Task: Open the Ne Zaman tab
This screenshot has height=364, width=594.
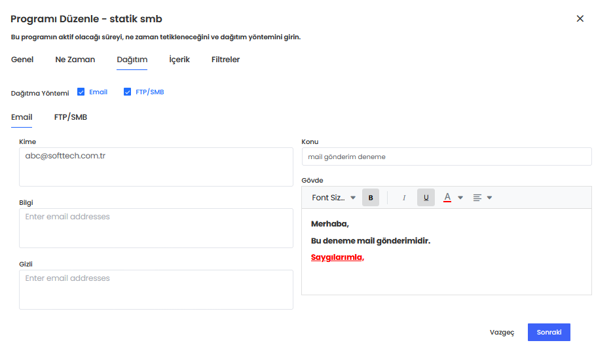Action: pos(75,60)
